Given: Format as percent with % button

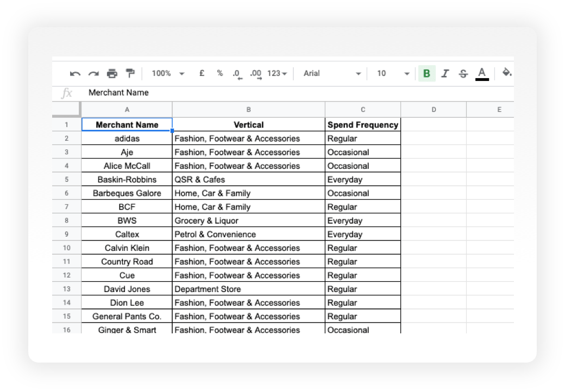Looking at the screenshot, I should tap(220, 73).
